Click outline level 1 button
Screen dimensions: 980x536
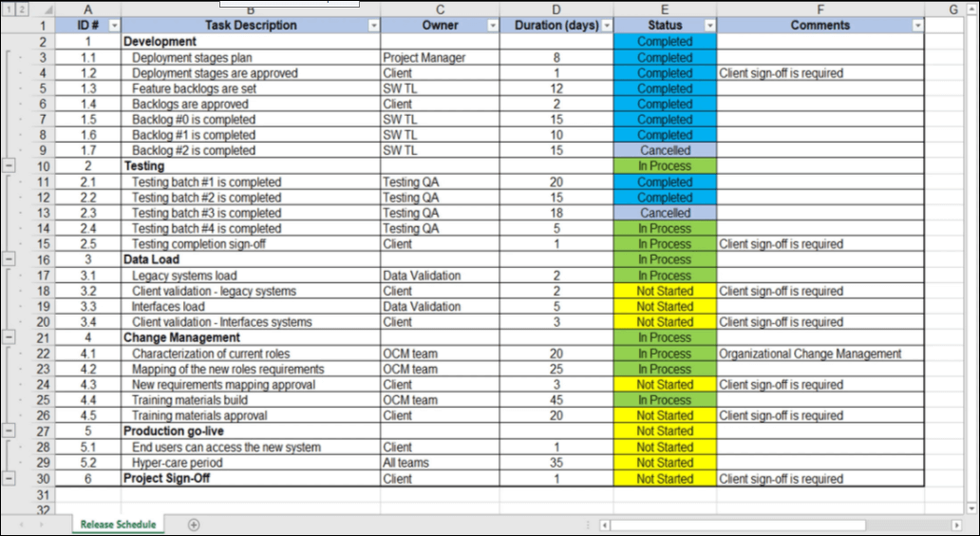[8, 10]
